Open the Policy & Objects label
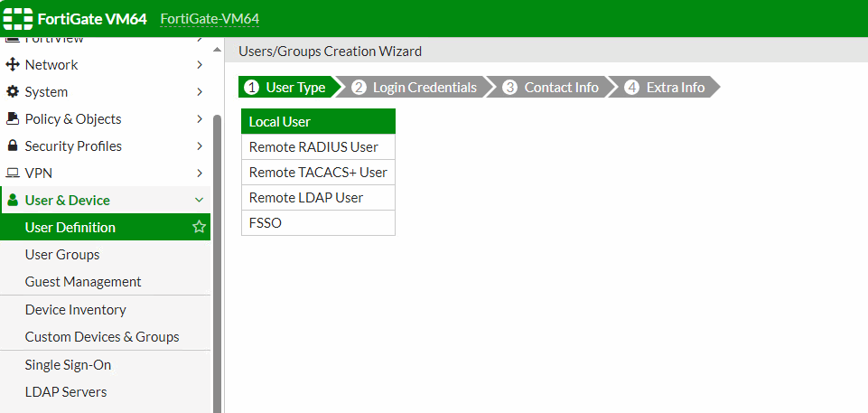868x413 pixels. click(73, 119)
